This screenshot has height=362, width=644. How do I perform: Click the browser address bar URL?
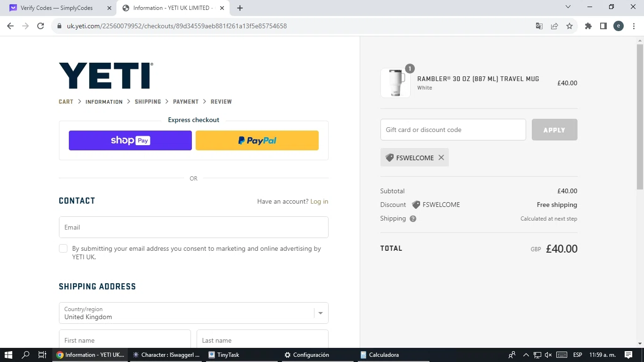click(177, 26)
